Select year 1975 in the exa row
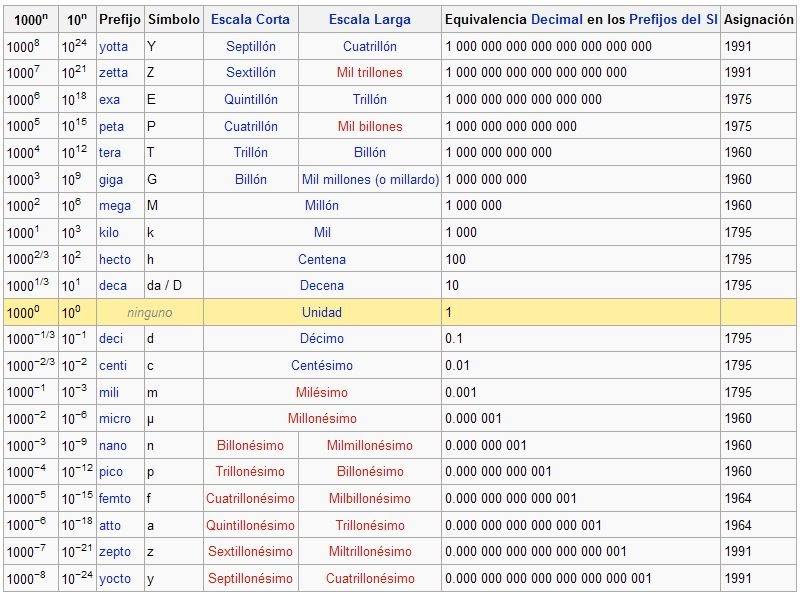 pos(738,99)
